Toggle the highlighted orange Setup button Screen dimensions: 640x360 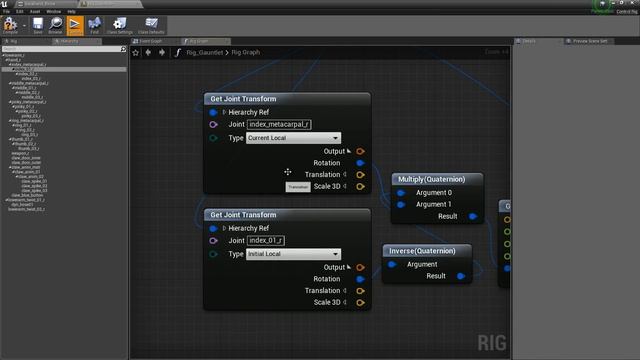click(x=75, y=25)
